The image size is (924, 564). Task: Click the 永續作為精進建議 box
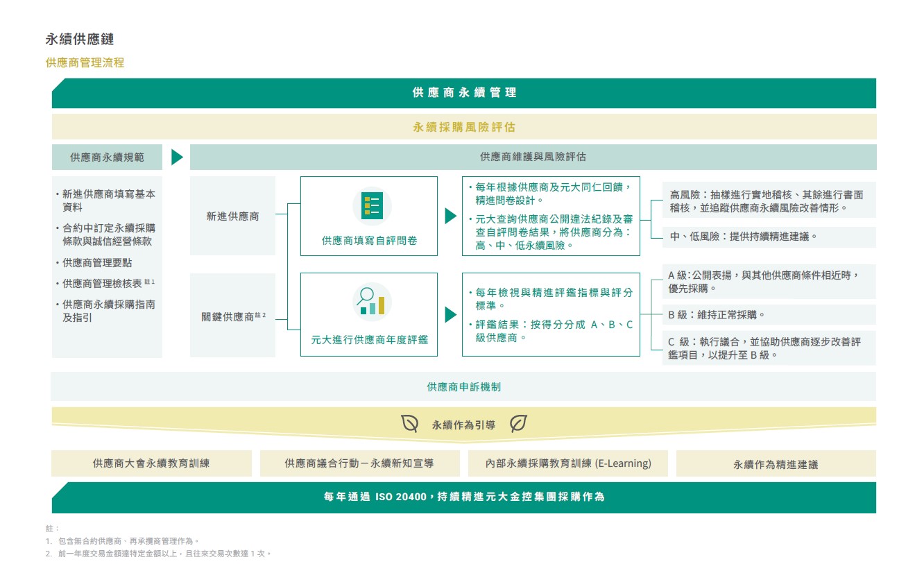(x=776, y=464)
